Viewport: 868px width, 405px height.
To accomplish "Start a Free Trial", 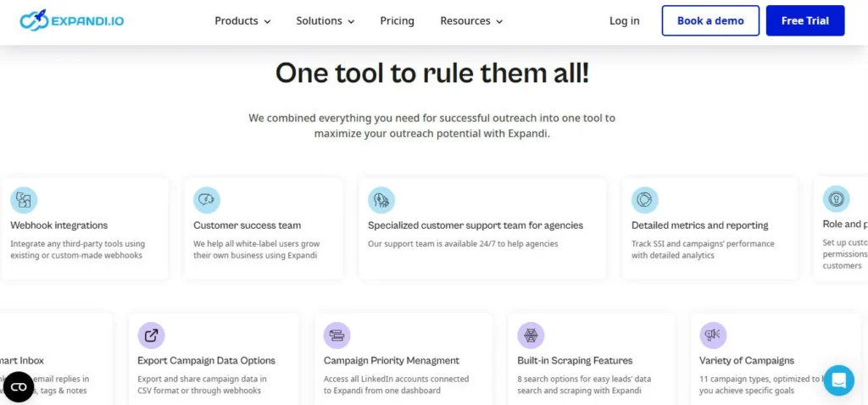I will coord(805,21).
